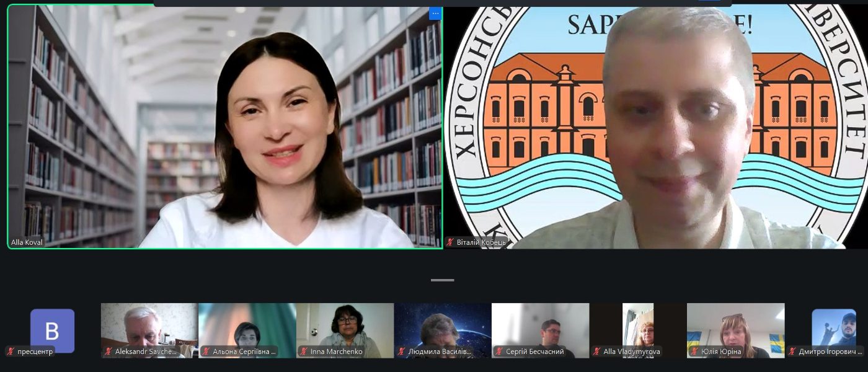Select Альона Сергіївна participant thumbnail
Screen dimensions: 868x372
pos(247,330)
